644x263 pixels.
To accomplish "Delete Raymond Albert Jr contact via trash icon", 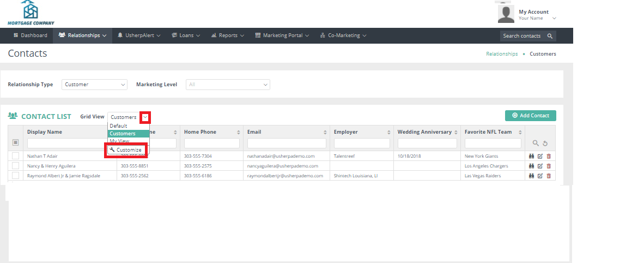I will pyautogui.click(x=549, y=176).
